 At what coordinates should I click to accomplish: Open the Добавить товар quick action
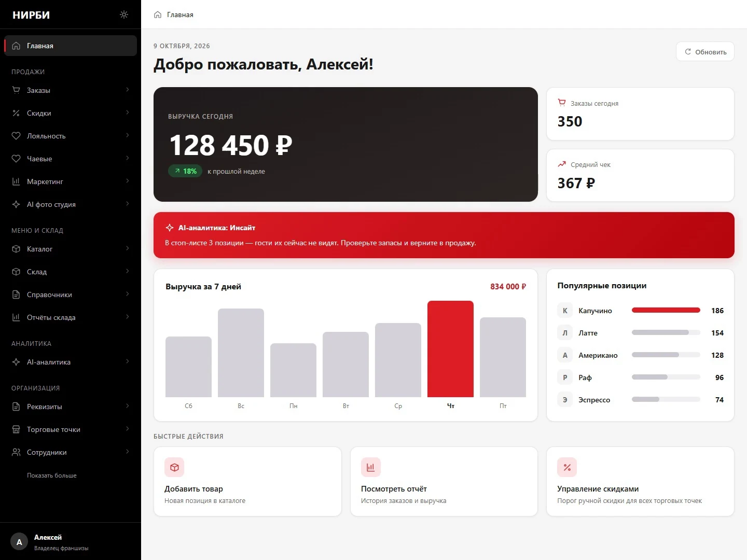247,482
